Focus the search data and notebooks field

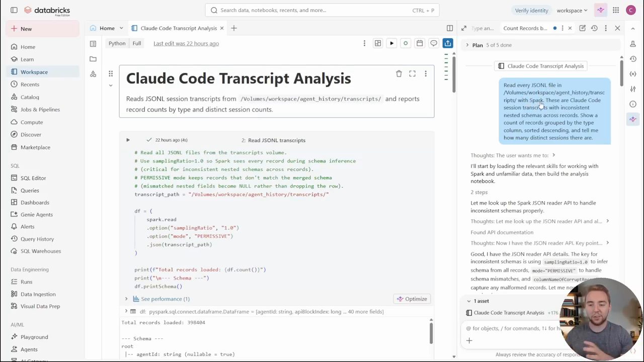click(x=323, y=10)
